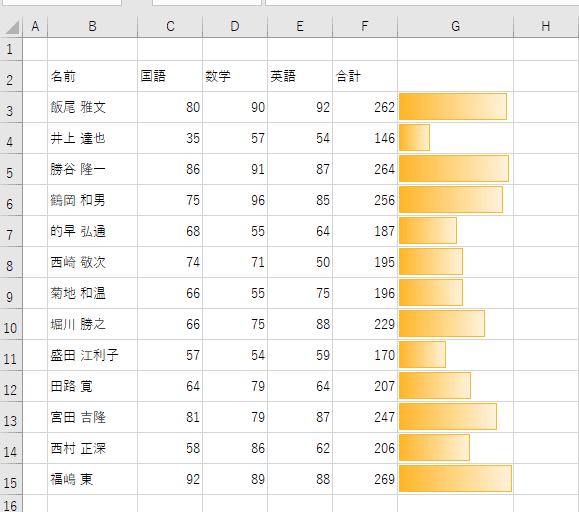Click the data bar beside 264

coord(454,169)
